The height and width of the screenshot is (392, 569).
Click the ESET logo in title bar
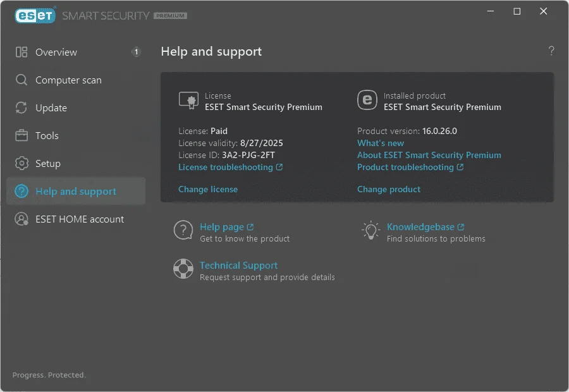(35, 16)
